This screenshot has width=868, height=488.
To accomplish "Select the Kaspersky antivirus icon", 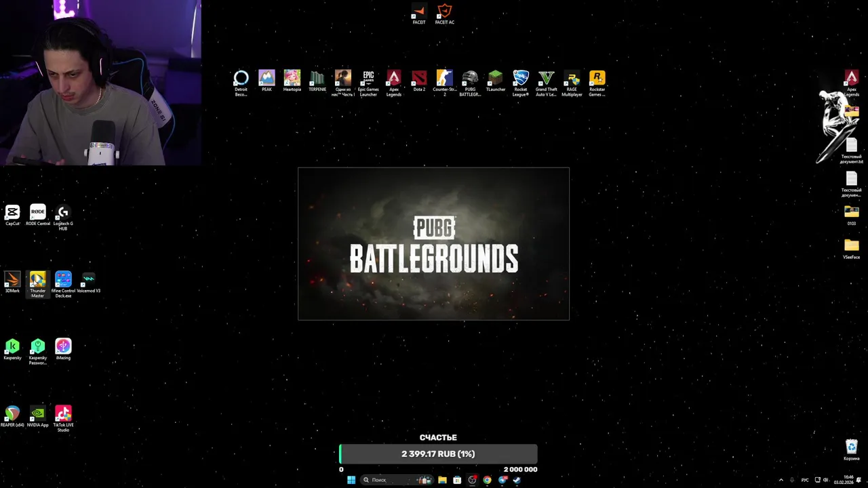I will tap(12, 350).
